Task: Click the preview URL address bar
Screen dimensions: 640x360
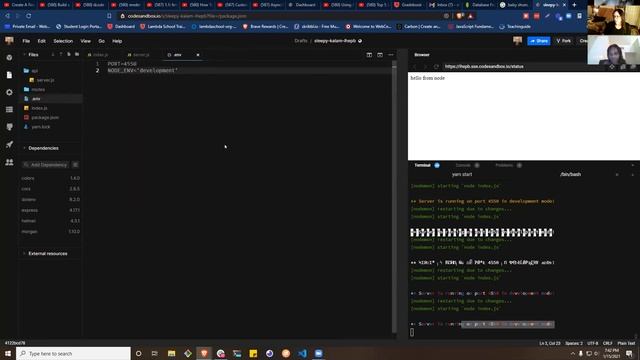Action: click(522, 67)
